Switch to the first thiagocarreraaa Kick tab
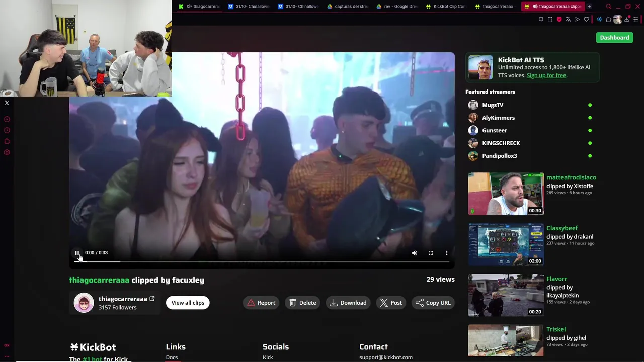The width and height of the screenshot is (644, 362). [200, 6]
